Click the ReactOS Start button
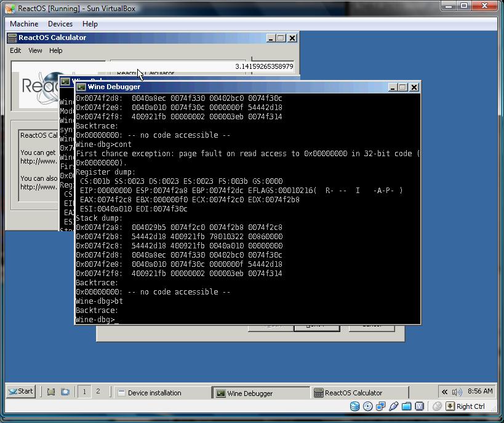 click(x=21, y=392)
